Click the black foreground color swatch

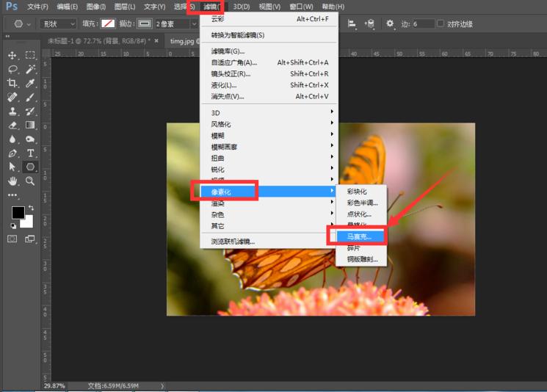pos(18,212)
